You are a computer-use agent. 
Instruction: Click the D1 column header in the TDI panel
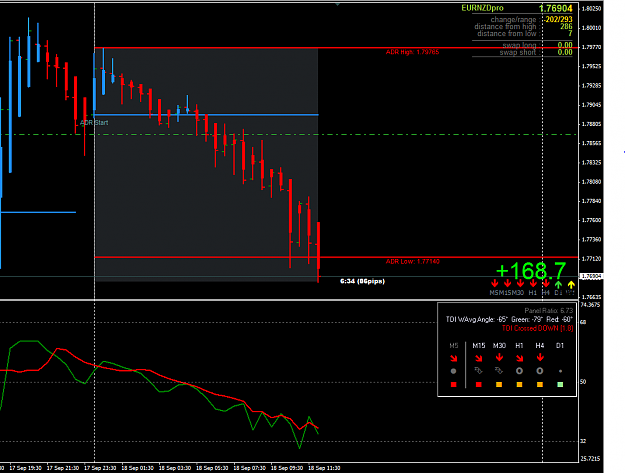tap(560, 346)
